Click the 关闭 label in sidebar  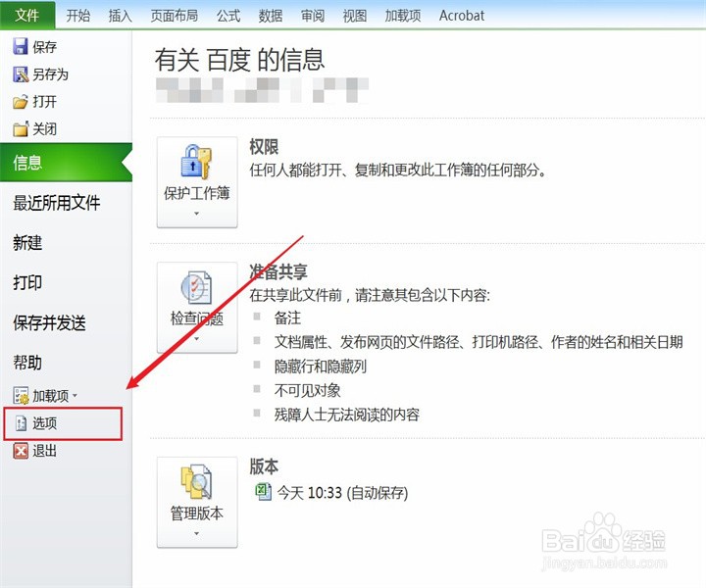point(44,129)
